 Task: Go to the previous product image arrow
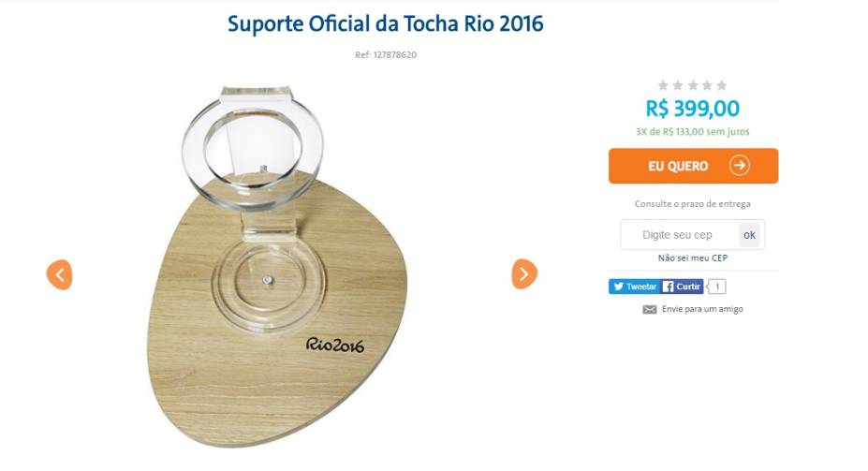point(59,274)
